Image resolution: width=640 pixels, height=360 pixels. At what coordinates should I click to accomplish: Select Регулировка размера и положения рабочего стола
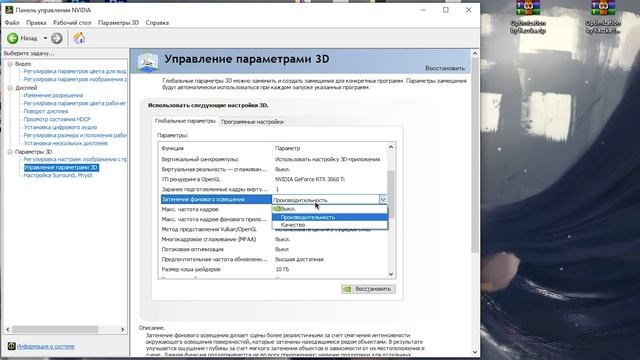pos(75,136)
